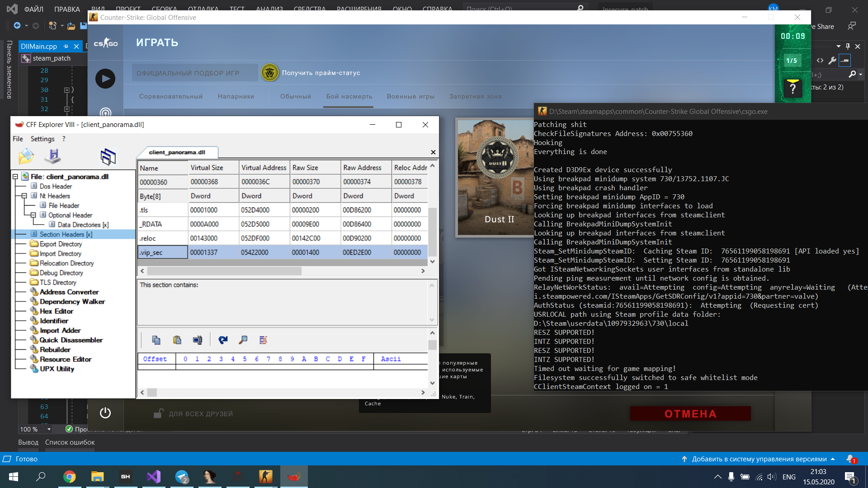The image size is (868, 488).
Task: Collapse the File: client_panorama.dll root node
Action: click(15, 177)
